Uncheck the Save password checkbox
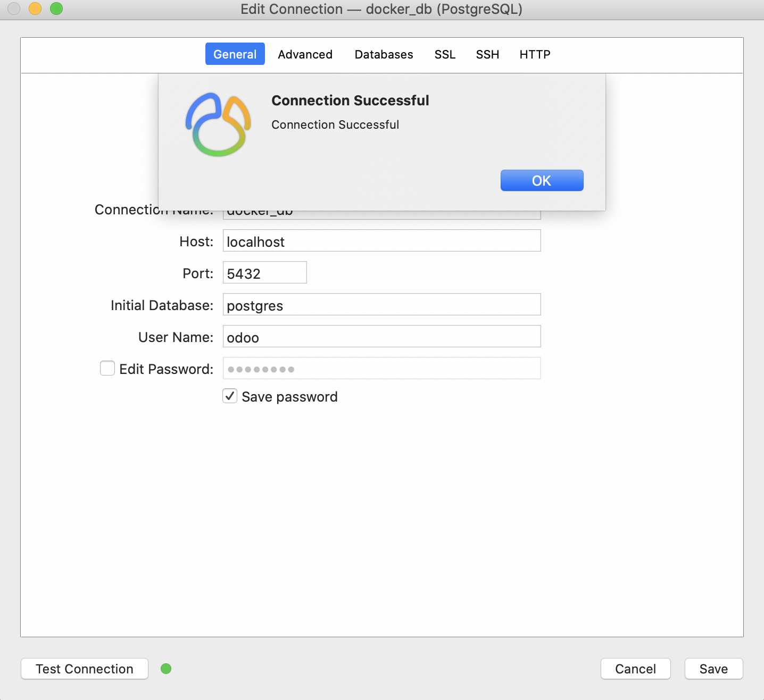This screenshot has width=764, height=700. pos(230,396)
